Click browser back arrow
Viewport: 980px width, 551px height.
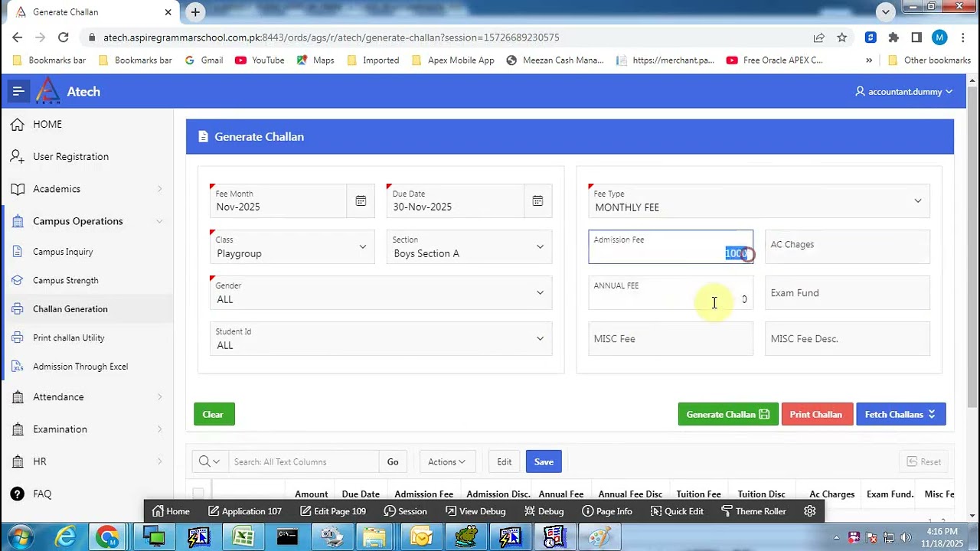click(17, 37)
